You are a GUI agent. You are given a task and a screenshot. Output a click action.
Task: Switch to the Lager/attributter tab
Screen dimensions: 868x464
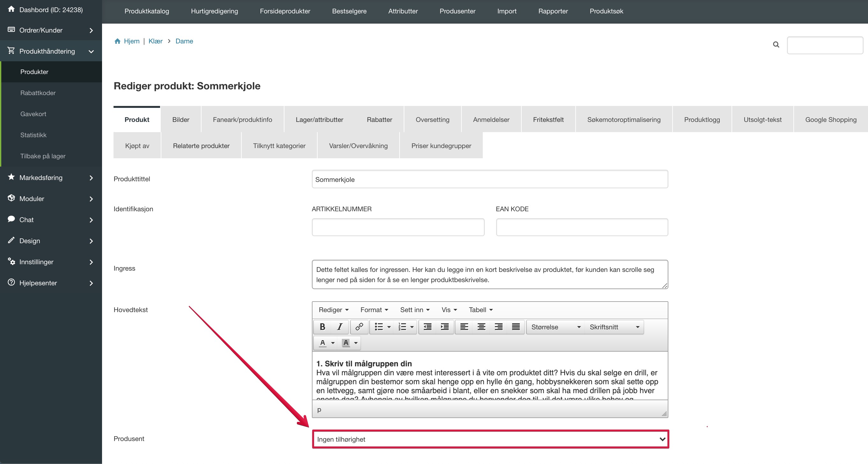coord(319,120)
